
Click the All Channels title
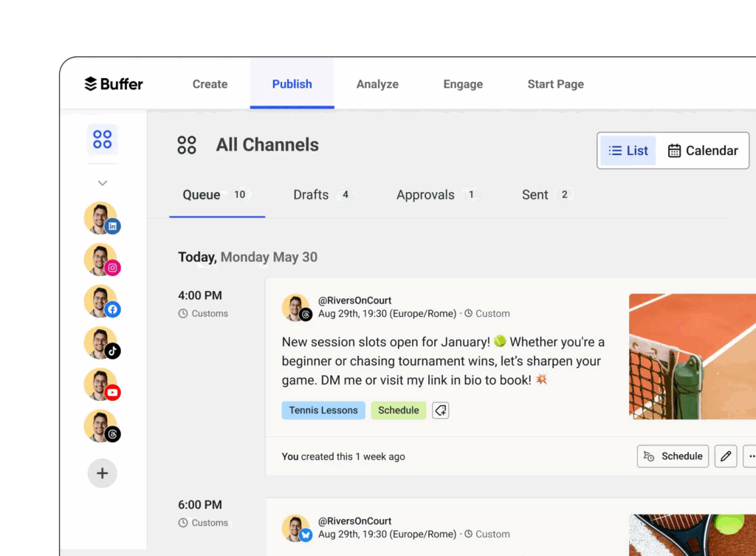[267, 145]
